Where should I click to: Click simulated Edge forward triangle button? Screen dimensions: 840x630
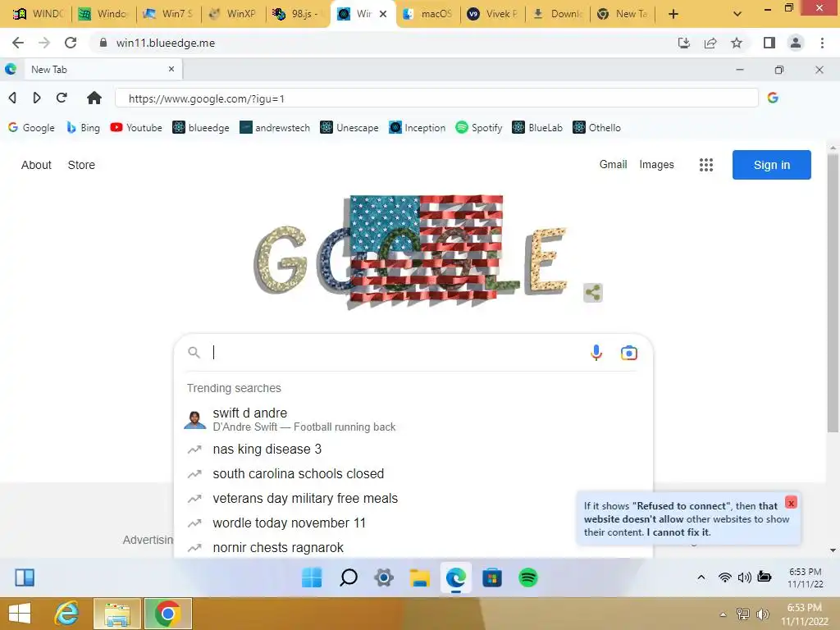pos(36,98)
